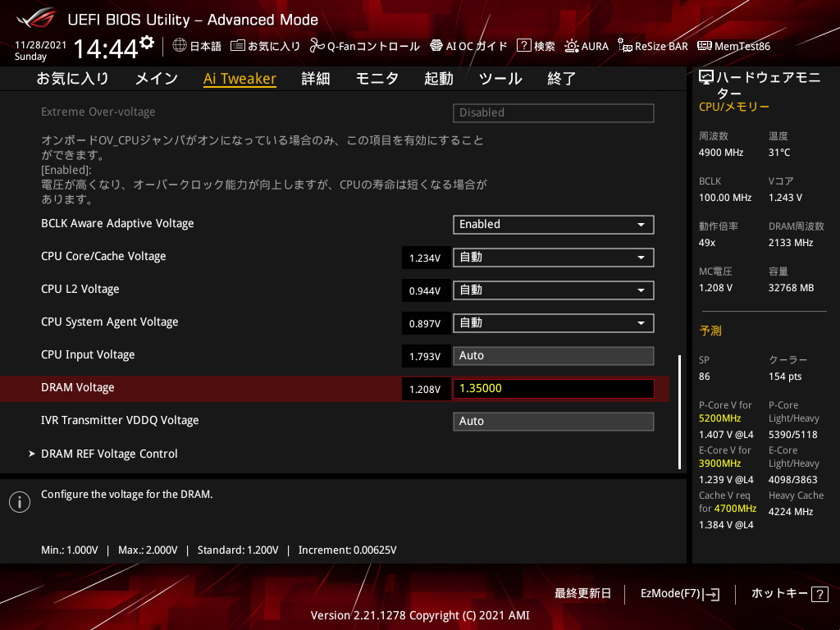Open the モニタ tab
Screen dimensions: 840x630
(x=377, y=79)
